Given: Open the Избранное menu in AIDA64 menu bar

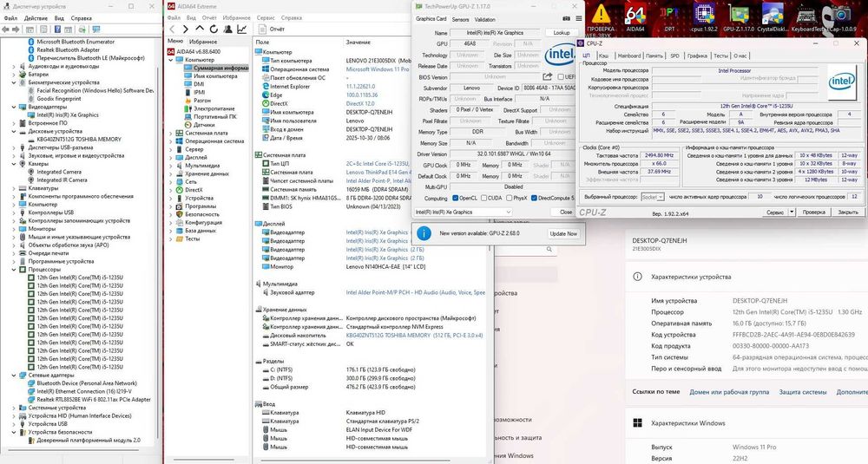Looking at the screenshot, I should tap(236, 17).
